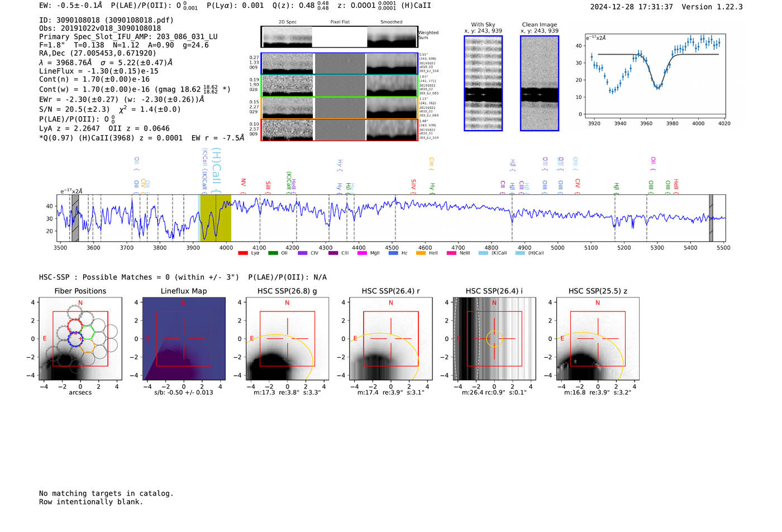Click the pink NeIII legend swatch

[x=451, y=253]
